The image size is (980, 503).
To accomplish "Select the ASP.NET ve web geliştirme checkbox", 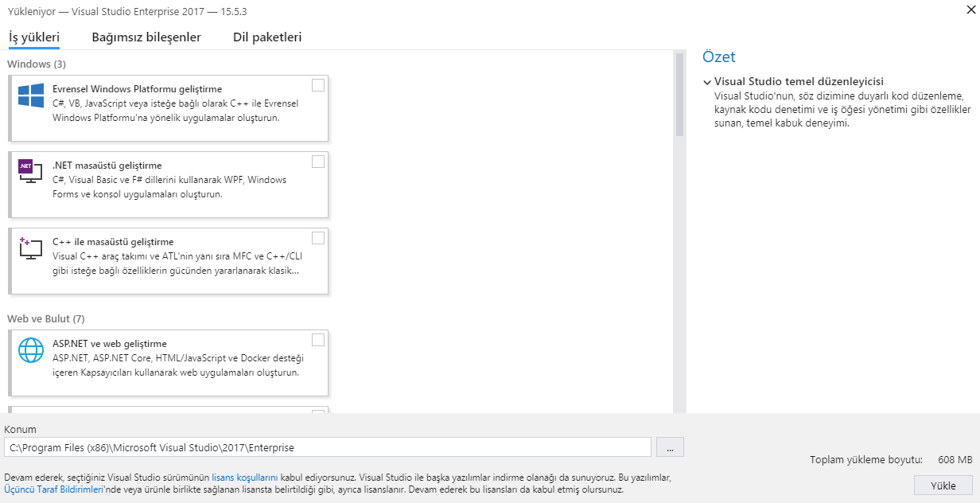I will 318,340.
